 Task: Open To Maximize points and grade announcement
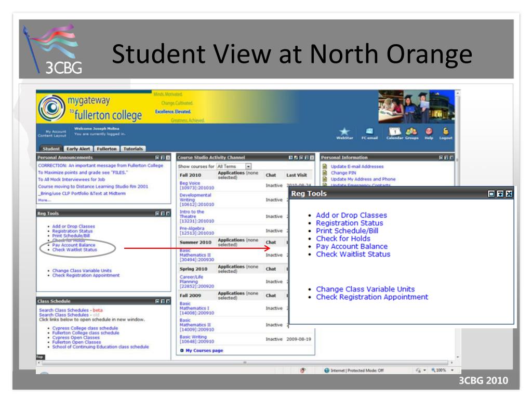coord(83,172)
